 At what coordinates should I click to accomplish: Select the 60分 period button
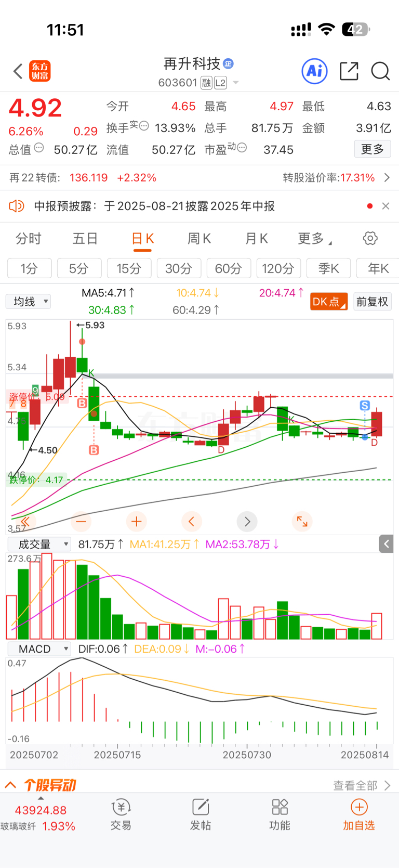tap(229, 268)
